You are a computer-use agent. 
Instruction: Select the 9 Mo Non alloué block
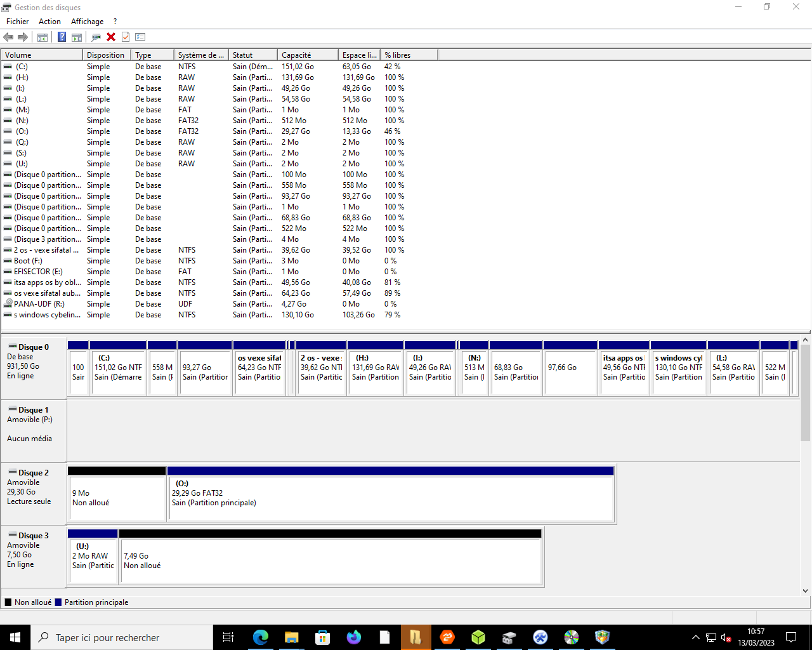[117, 494]
